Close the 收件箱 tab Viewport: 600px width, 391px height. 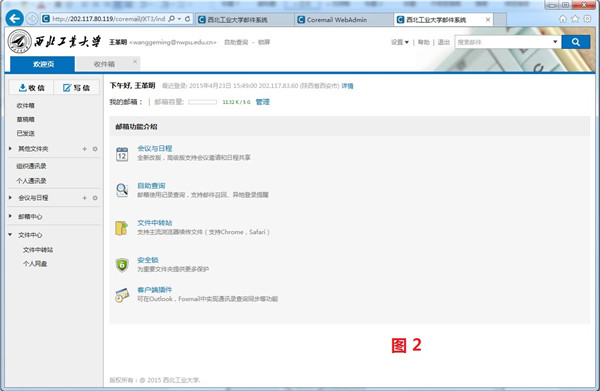point(135,62)
